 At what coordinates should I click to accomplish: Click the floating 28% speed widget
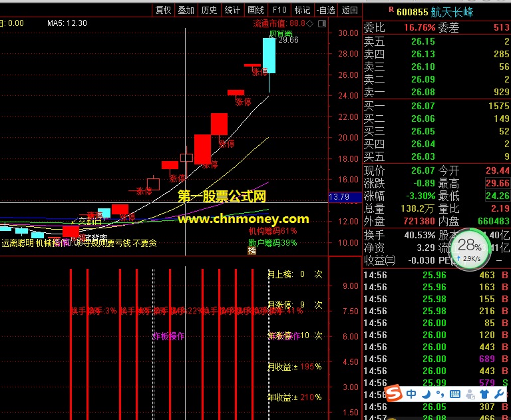pos(470,250)
